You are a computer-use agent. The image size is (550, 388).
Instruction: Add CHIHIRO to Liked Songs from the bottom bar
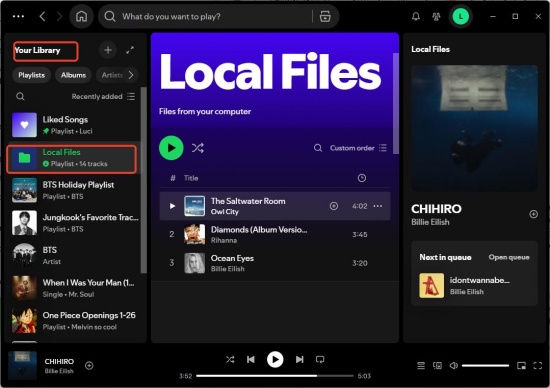pos(89,366)
